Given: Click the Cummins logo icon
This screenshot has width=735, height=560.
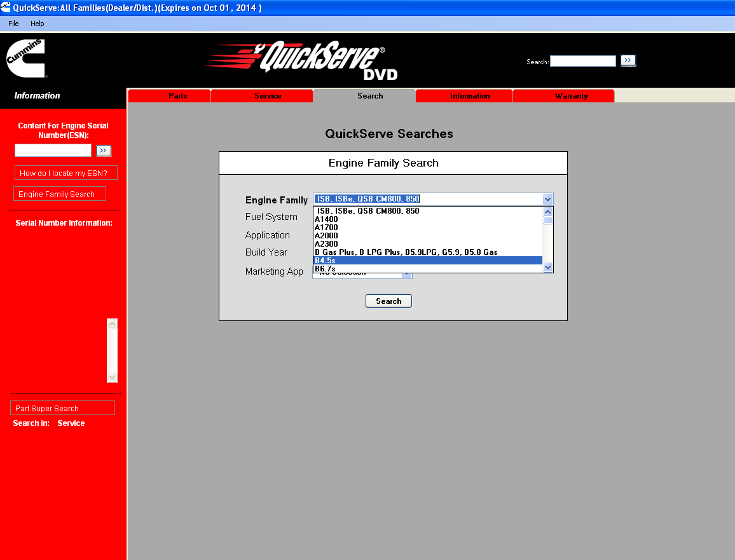Looking at the screenshot, I should click(x=26, y=58).
